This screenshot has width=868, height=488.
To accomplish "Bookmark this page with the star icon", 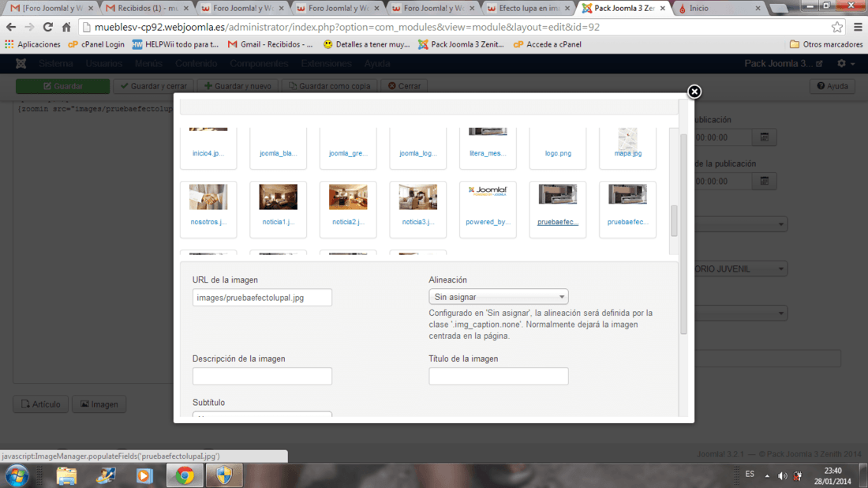I will click(x=837, y=27).
